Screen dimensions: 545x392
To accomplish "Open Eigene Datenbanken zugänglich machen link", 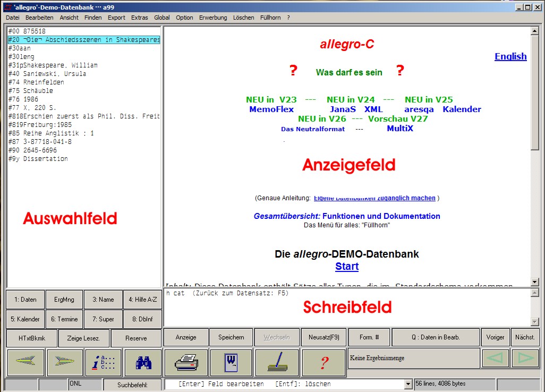I will click(374, 198).
